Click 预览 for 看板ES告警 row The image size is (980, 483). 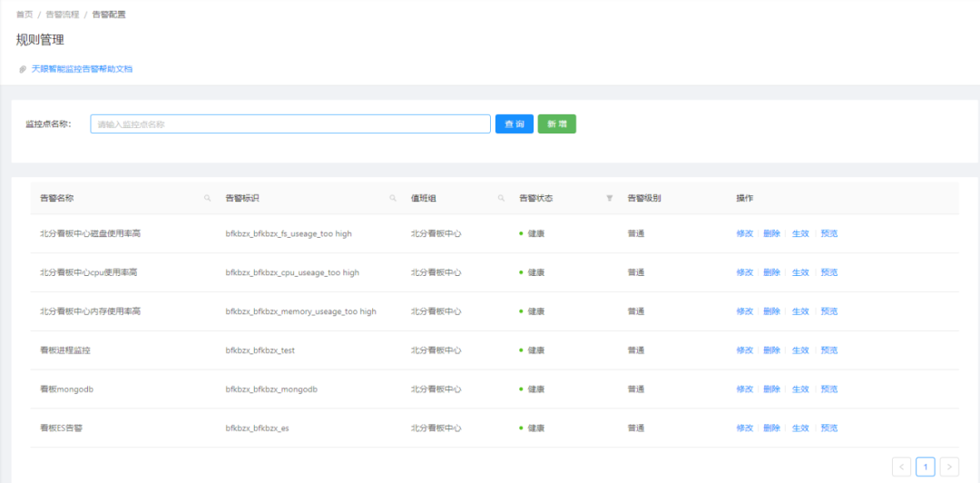[x=829, y=428]
